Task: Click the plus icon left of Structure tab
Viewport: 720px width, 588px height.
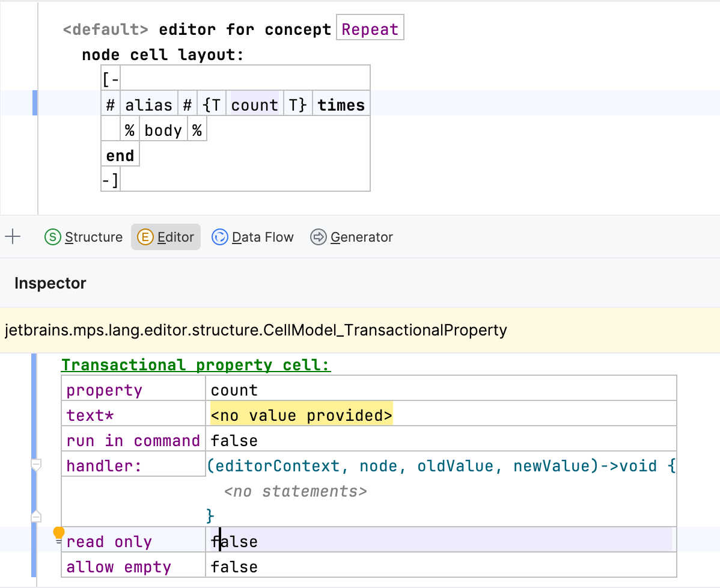Action: click(x=12, y=237)
